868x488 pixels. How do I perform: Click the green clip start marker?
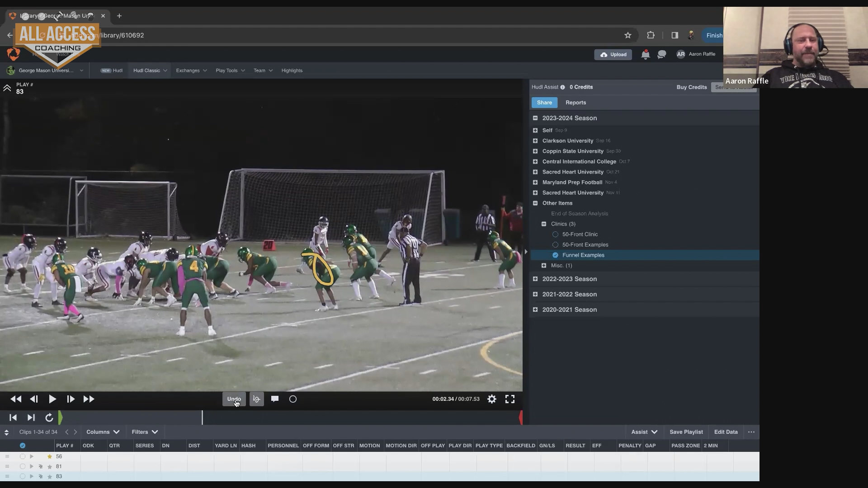coord(61,418)
